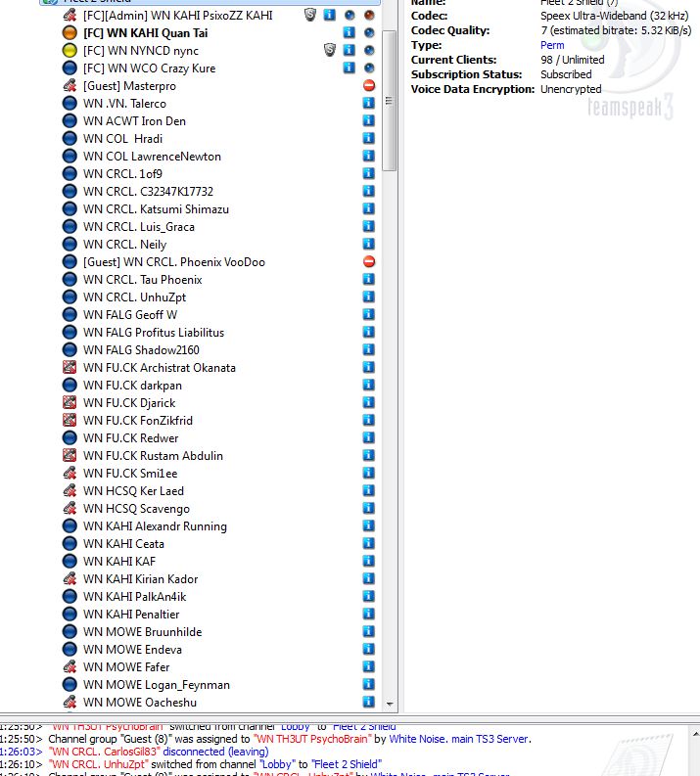Select user WN FU.CK Redwer
The width and height of the screenshot is (700, 776).
click(x=130, y=438)
